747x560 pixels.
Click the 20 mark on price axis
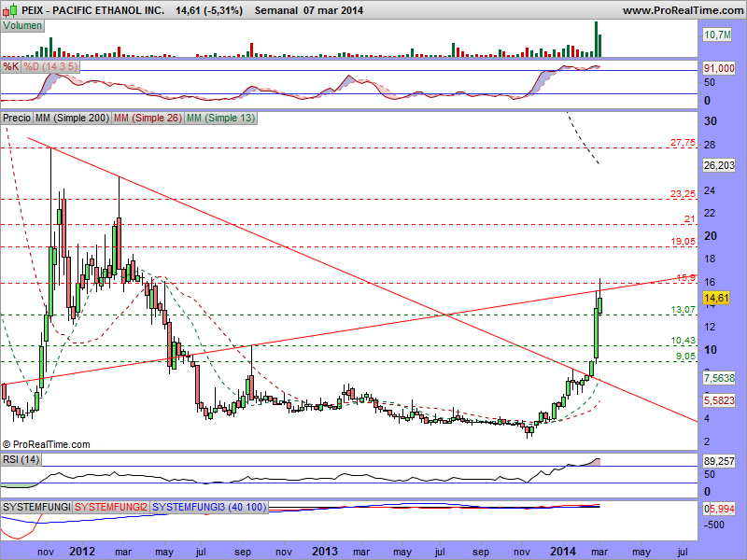click(711, 236)
